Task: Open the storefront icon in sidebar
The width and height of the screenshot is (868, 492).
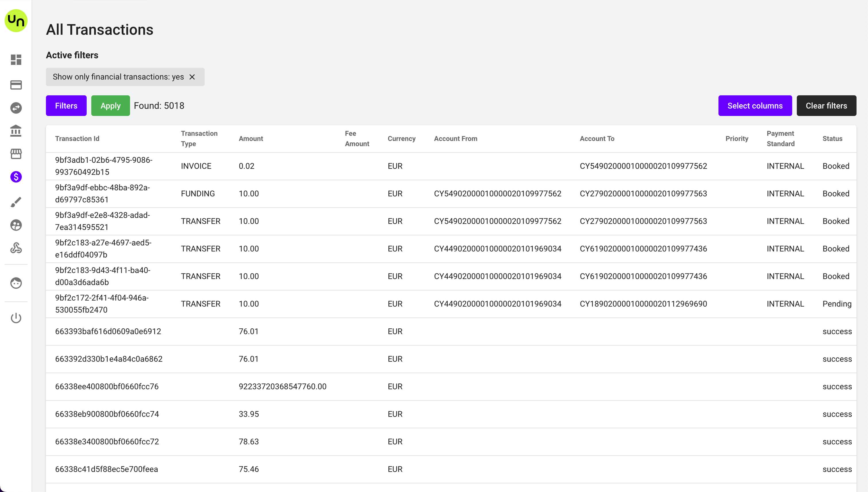Action: pos(16,154)
